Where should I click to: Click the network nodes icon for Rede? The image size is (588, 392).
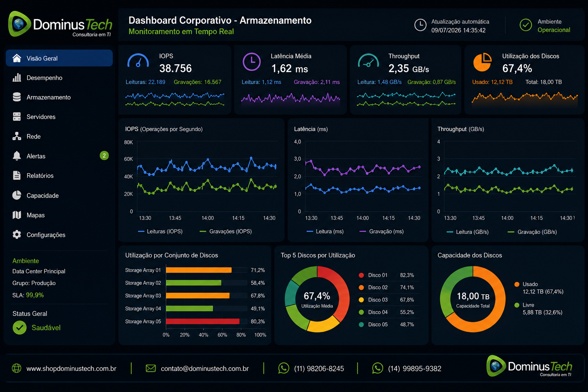tap(17, 136)
